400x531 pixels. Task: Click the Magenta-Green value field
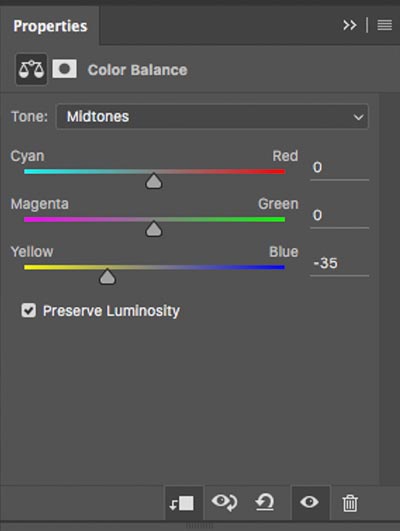[x=339, y=216]
